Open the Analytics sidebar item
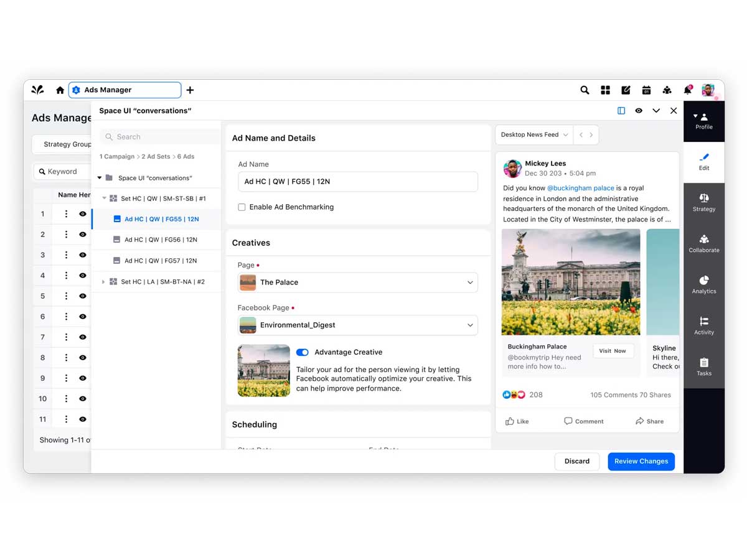Screen dimensions: 747x560 click(x=704, y=286)
